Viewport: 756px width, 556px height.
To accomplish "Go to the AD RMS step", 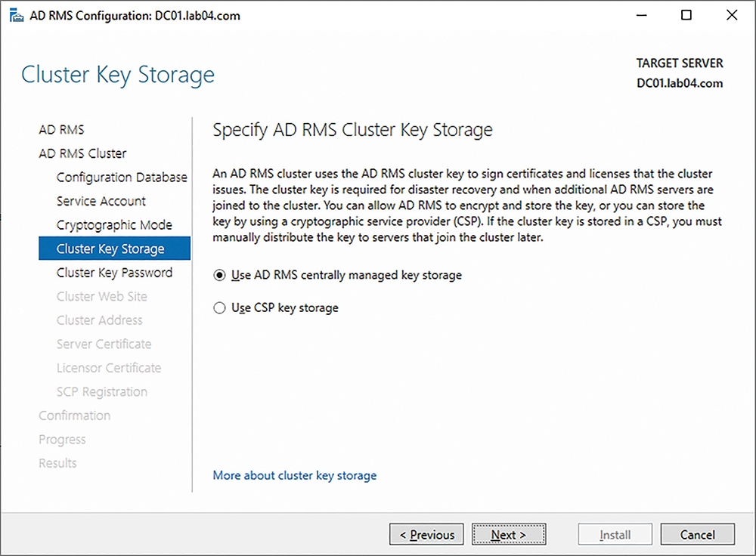I will [61, 130].
